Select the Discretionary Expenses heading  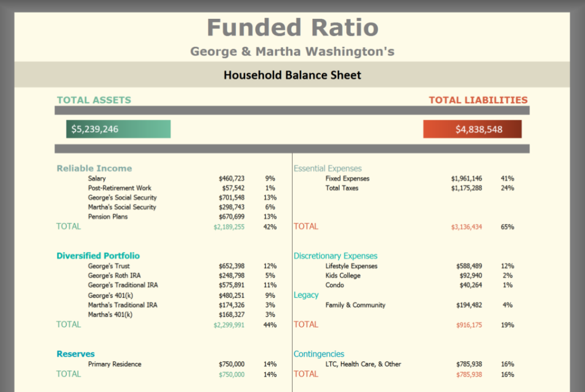(x=335, y=255)
